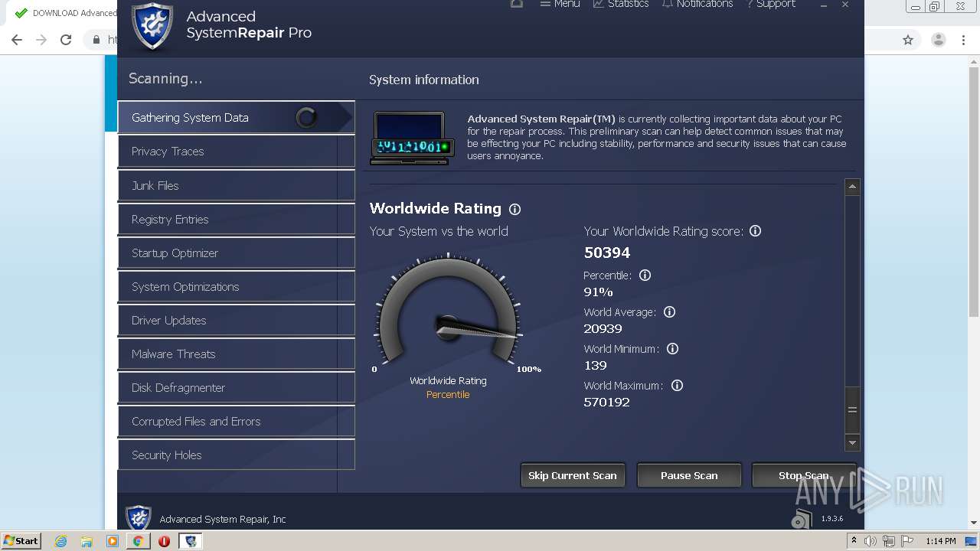
Task: Click the red Opera taskbar icon
Action: tap(164, 541)
